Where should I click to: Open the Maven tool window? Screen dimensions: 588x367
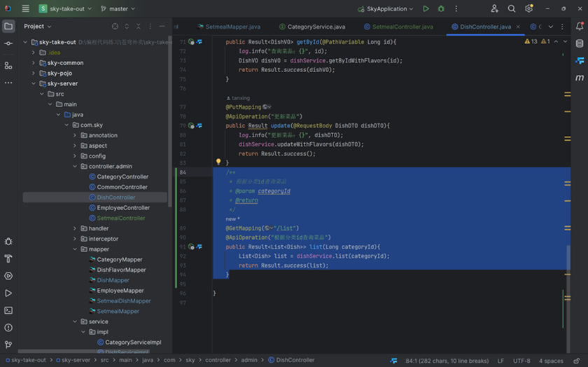click(580, 78)
